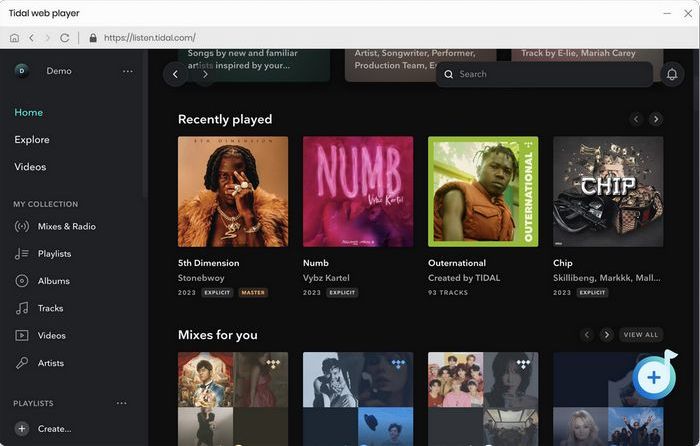The width and height of the screenshot is (700, 446).
Task: Select Home in the sidebar
Action: [x=29, y=113]
